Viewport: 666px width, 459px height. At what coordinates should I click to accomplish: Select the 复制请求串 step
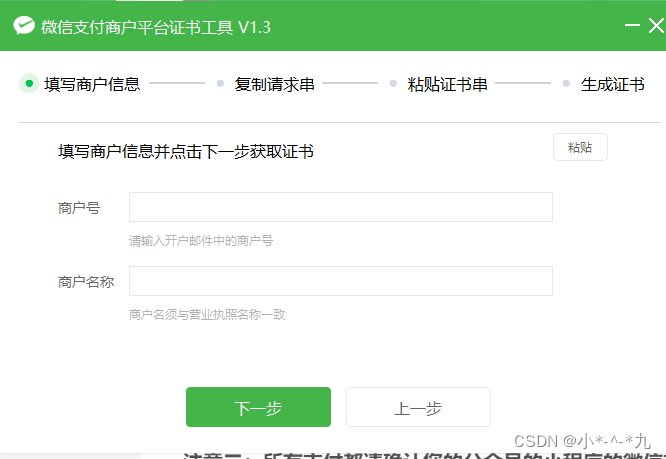click(274, 84)
